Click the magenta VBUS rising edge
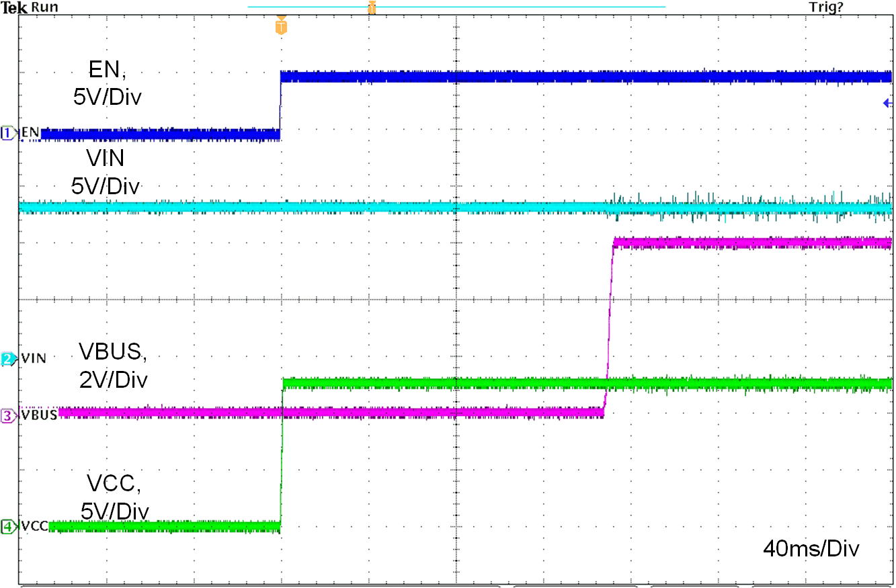The height and width of the screenshot is (588, 896). 607,323
